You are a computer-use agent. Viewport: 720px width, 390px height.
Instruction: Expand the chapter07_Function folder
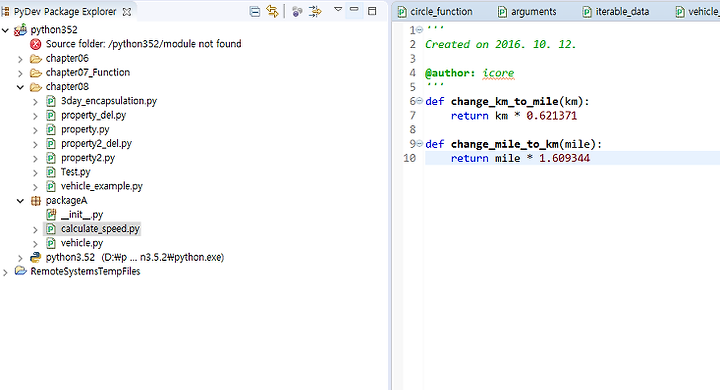coord(20,73)
